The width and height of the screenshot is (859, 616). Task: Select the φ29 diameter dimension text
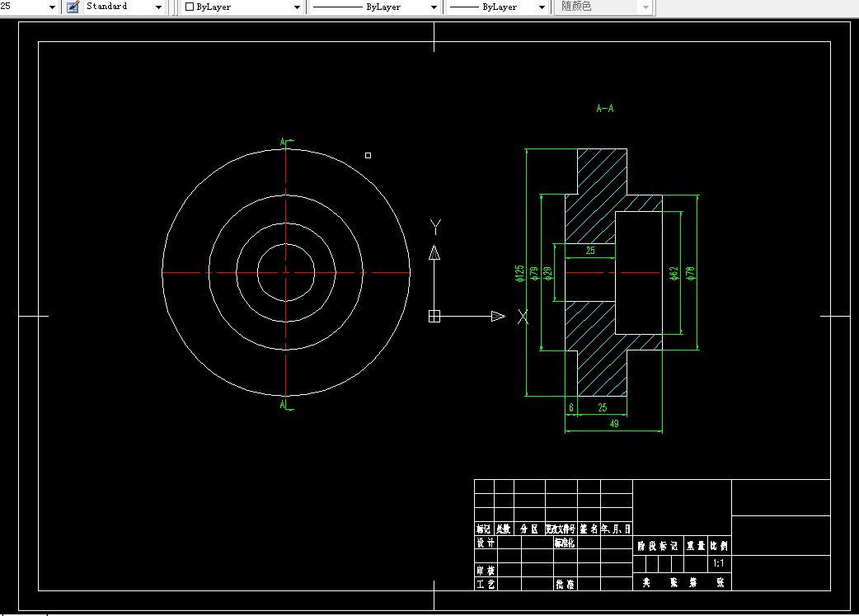pos(548,274)
